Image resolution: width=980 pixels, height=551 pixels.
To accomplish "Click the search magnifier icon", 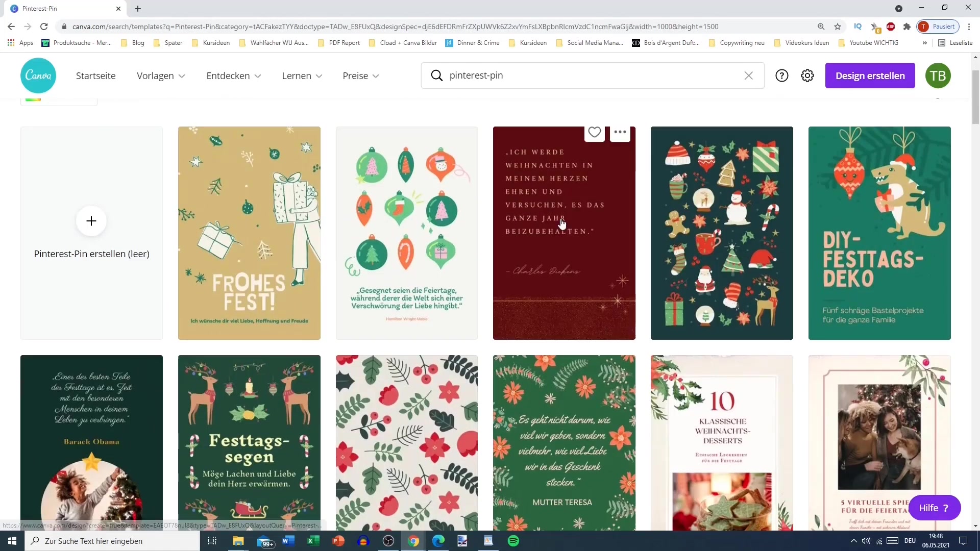I will (436, 76).
